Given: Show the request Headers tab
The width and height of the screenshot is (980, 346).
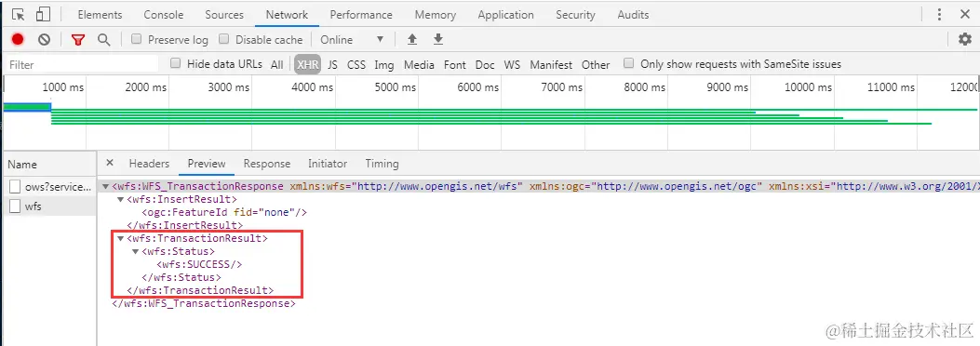Looking at the screenshot, I should click(x=149, y=164).
